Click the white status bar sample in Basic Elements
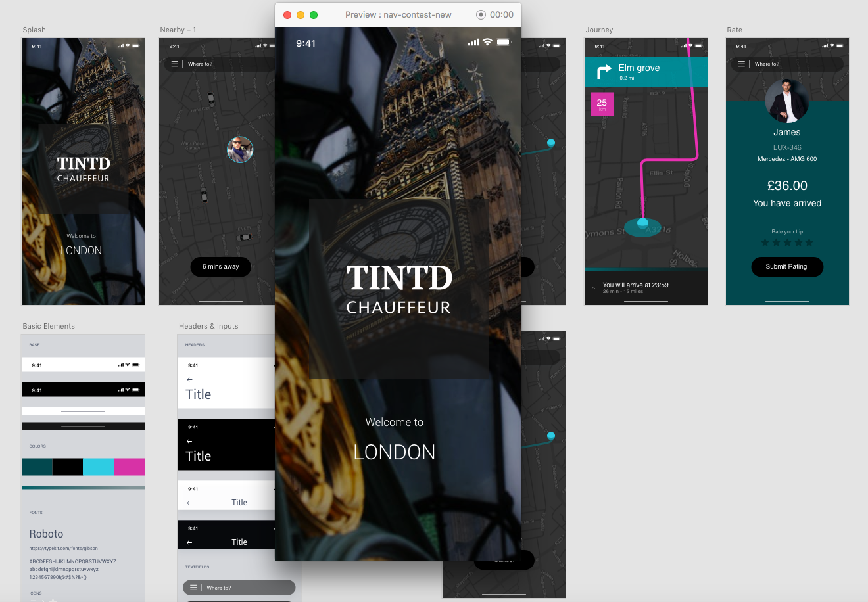 click(83, 365)
